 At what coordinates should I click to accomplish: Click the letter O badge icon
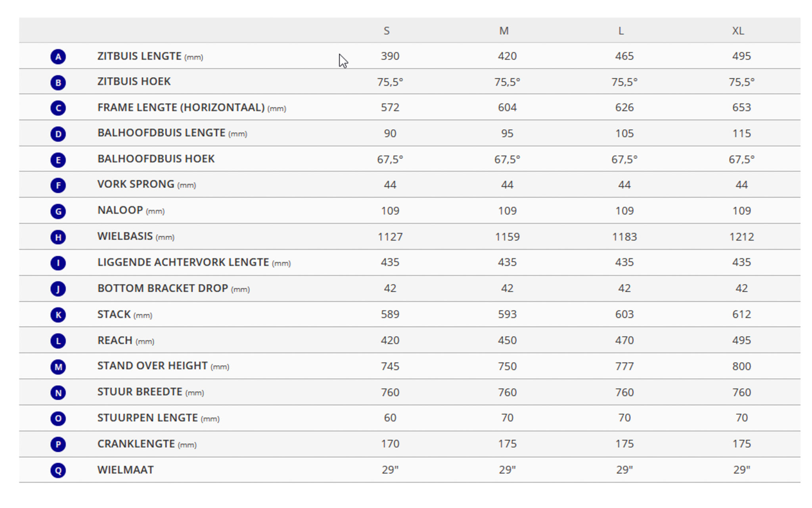click(x=58, y=418)
